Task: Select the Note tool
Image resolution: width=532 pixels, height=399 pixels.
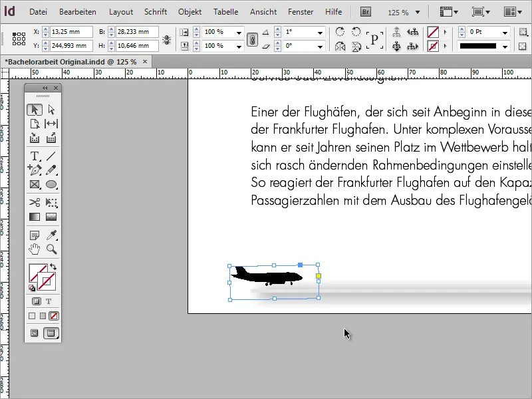Action: (x=35, y=235)
